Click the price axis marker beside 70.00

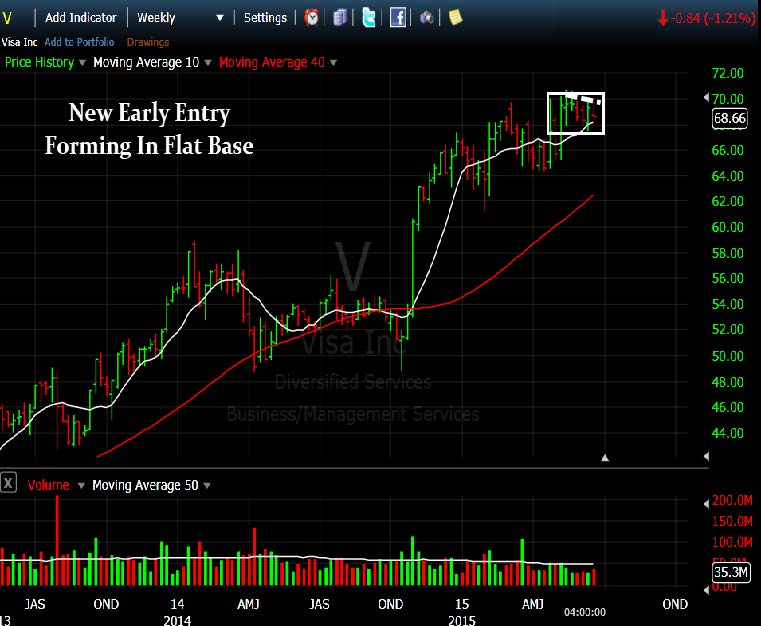click(x=707, y=98)
